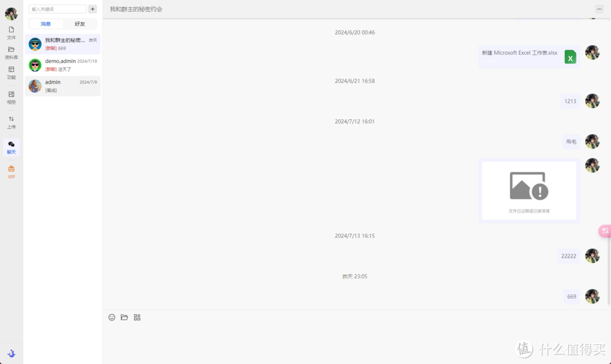The image size is (611, 364).
Task: Open the apps grid icon in chat toolbar
Action: (x=136, y=317)
